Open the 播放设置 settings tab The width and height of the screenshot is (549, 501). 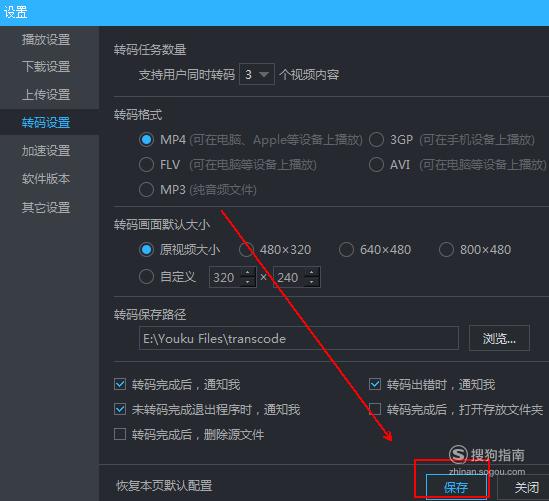click(x=46, y=39)
